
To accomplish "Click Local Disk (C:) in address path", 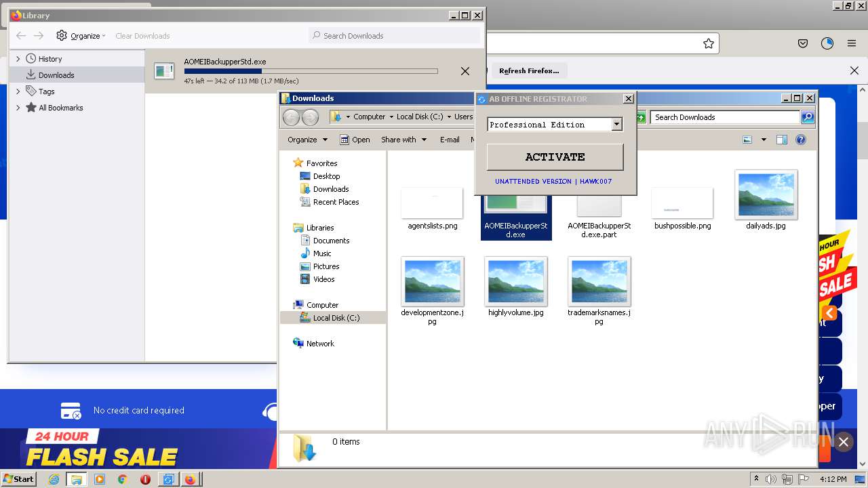I will click(x=420, y=117).
